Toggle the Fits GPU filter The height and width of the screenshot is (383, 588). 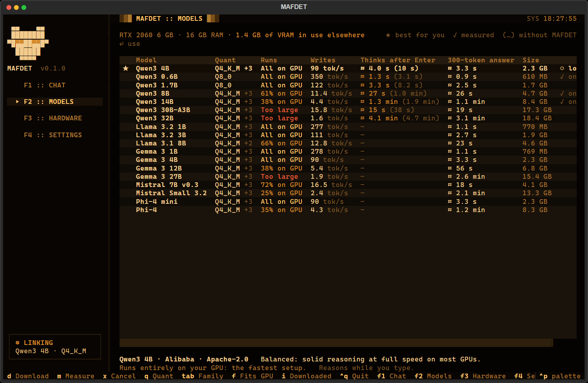pyautogui.click(x=252, y=376)
